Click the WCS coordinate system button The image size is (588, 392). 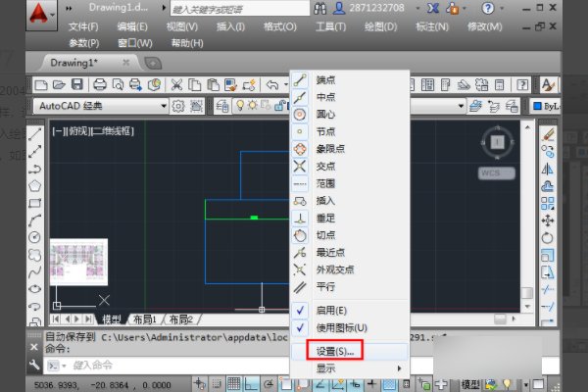point(497,172)
